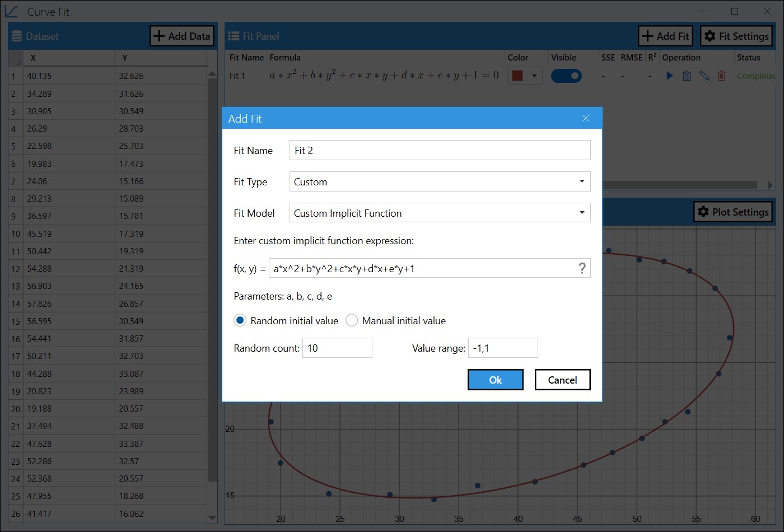This screenshot has width=784, height=532.
Task: Select cell with X value 24.06
Action: (69, 181)
